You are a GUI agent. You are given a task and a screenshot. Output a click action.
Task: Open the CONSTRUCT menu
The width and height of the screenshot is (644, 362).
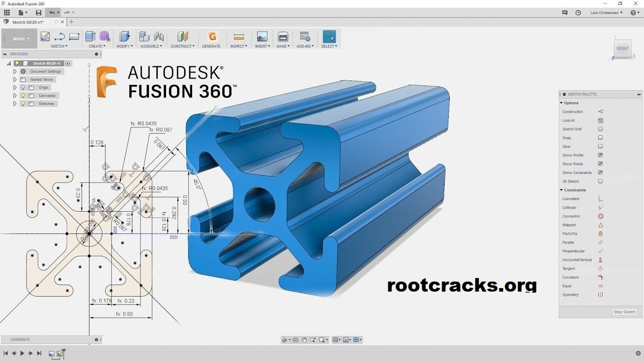pyautogui.click(x=183, y=46)
